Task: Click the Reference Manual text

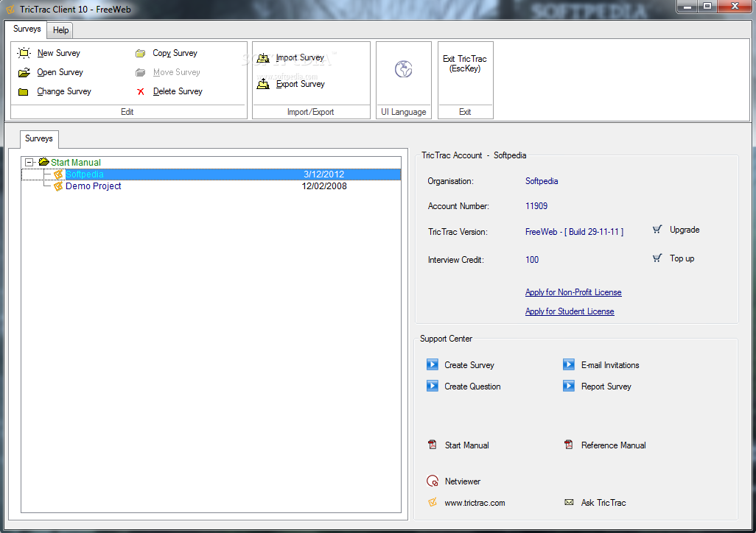Action: coord(614,445)
